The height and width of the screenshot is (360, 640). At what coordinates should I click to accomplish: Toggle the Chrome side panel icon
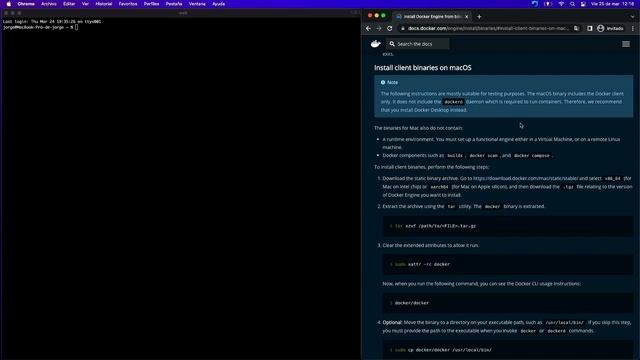590,28
